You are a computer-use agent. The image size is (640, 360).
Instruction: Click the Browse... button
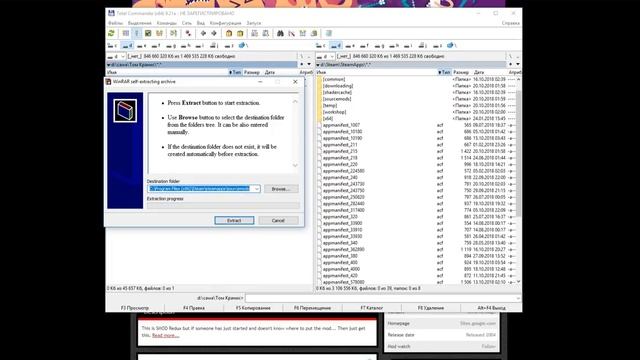281,189
